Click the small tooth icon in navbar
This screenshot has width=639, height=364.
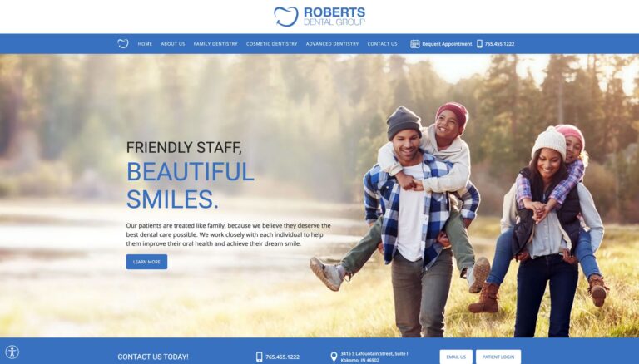tap(122, 43)
